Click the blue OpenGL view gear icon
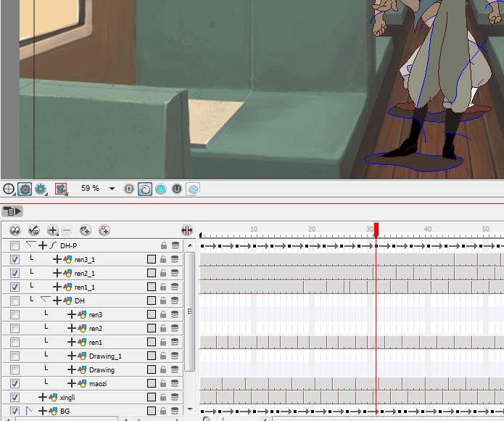 click(41, 189)
